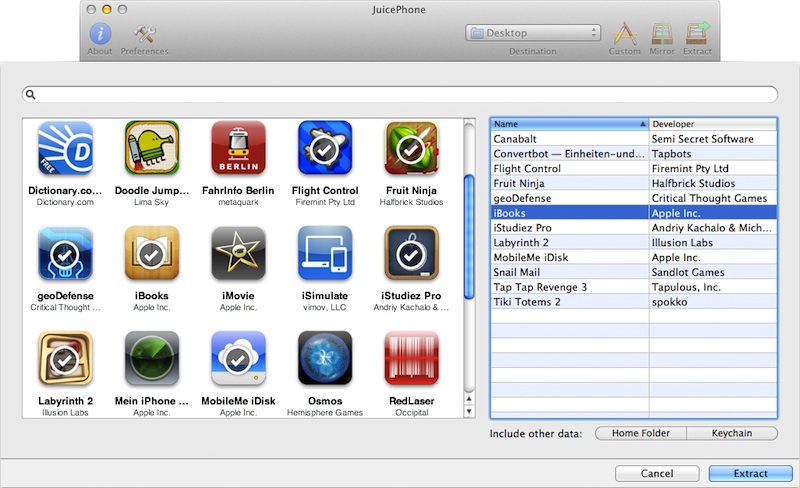
Task: Deselect the checked Fruit Ninja app
Action: 411,148
